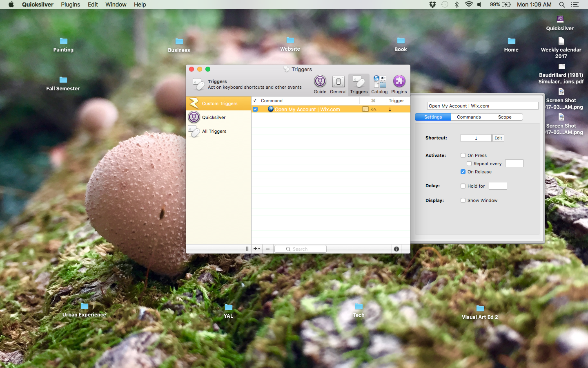588x368 pixels.
Task: Switch to the Scope tab
Action: pos(505,117)
